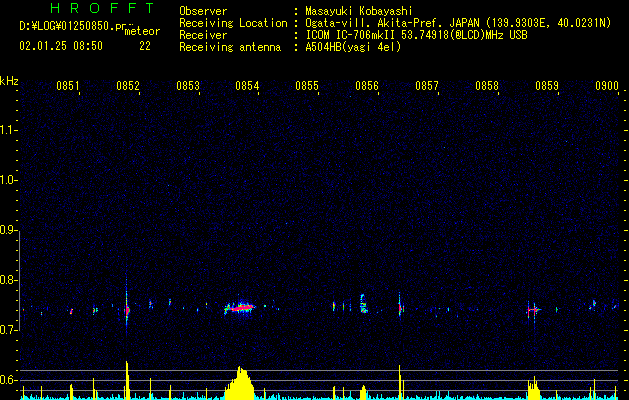Click the meteor label

pyautogui.click(x=142, y=31)
